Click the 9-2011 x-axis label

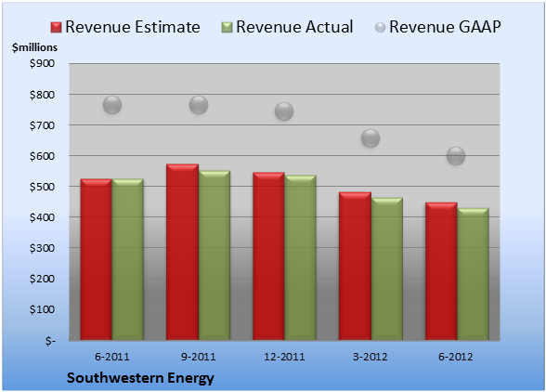point(199,357)
